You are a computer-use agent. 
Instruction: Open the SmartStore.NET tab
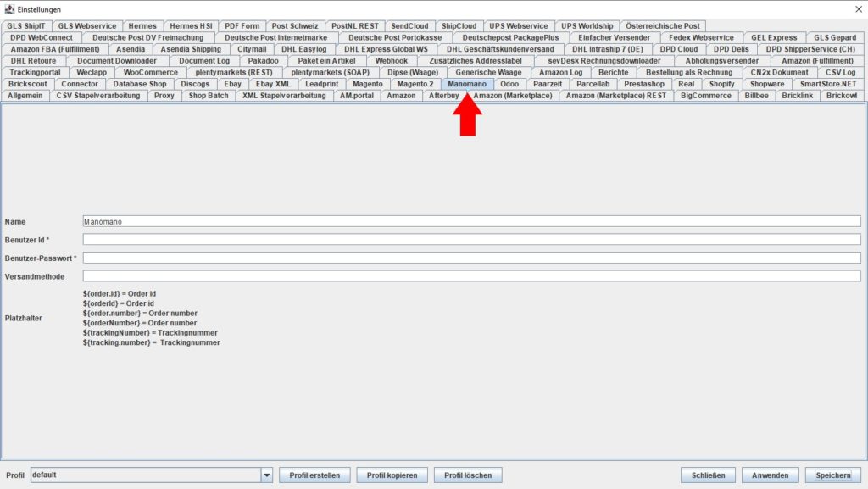click(x=828, y=84)
